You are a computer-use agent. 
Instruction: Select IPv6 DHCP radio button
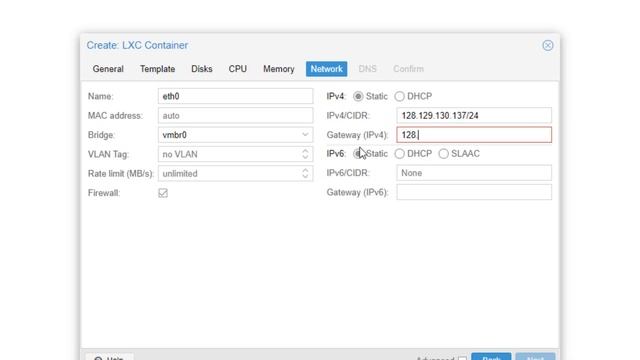(x=399, y=154)
